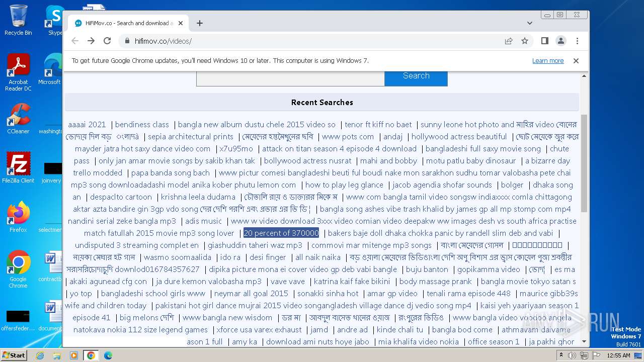The width and height of the screenshot is (644, 362).
Task: Open 'adis music' search link
Action: (203, 221)
